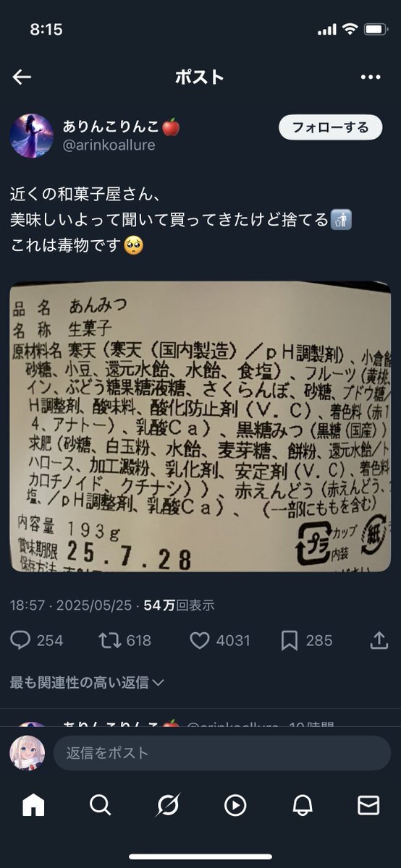401x868 pixels.
Task: Open Search tab magnifier icon
Action: point(100,805)
